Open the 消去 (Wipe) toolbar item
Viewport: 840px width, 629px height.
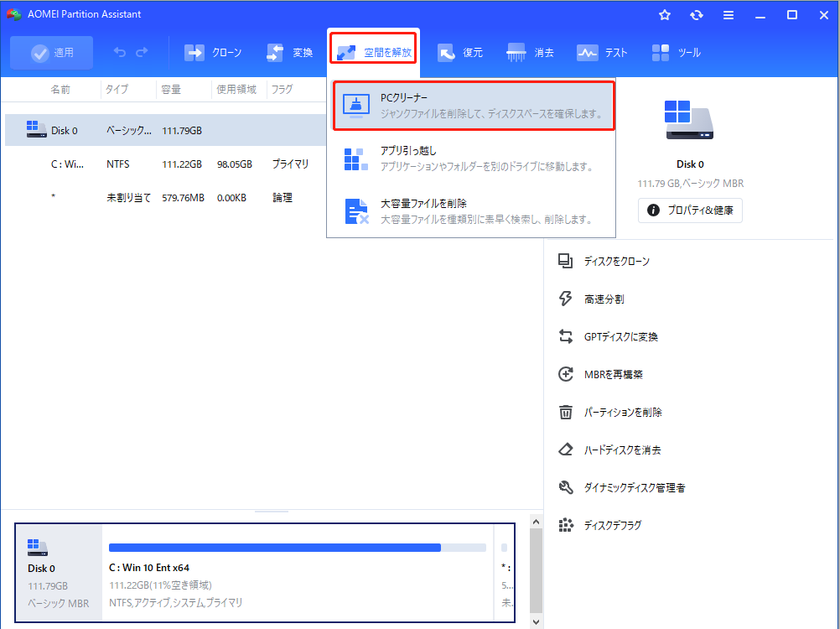pos(530,53)
